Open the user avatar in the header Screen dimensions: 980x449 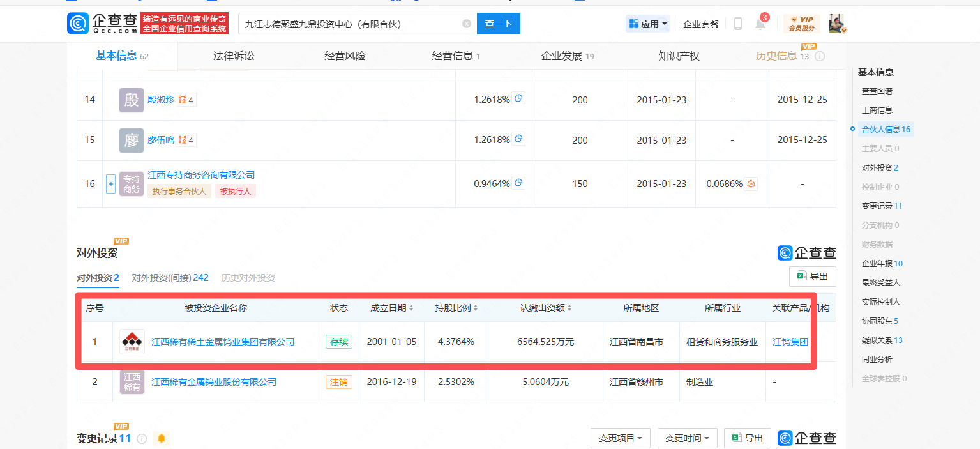(837, 24)
